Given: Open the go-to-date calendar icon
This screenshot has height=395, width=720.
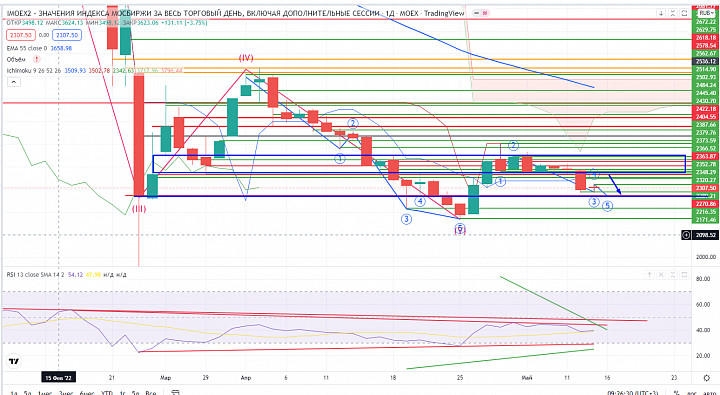Looking at the screenshot, I should point(175,393).
